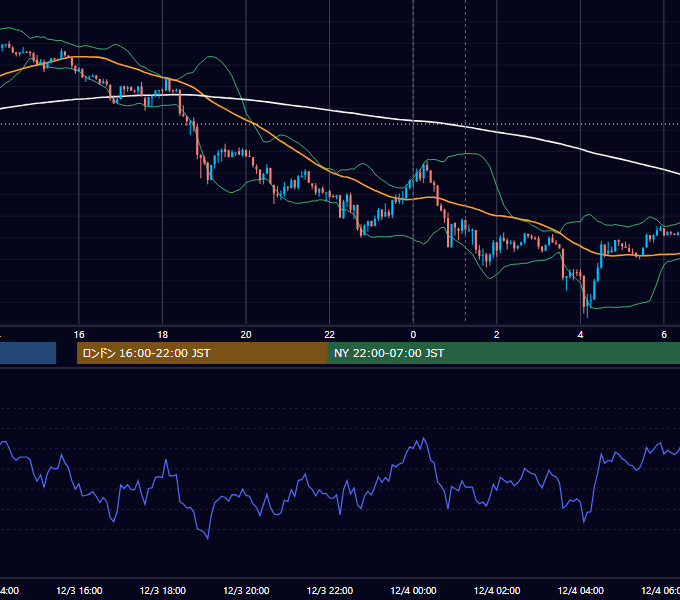Click the 2 hour label on price chart axis
680x600 pixels.
(x=497, y=335)
